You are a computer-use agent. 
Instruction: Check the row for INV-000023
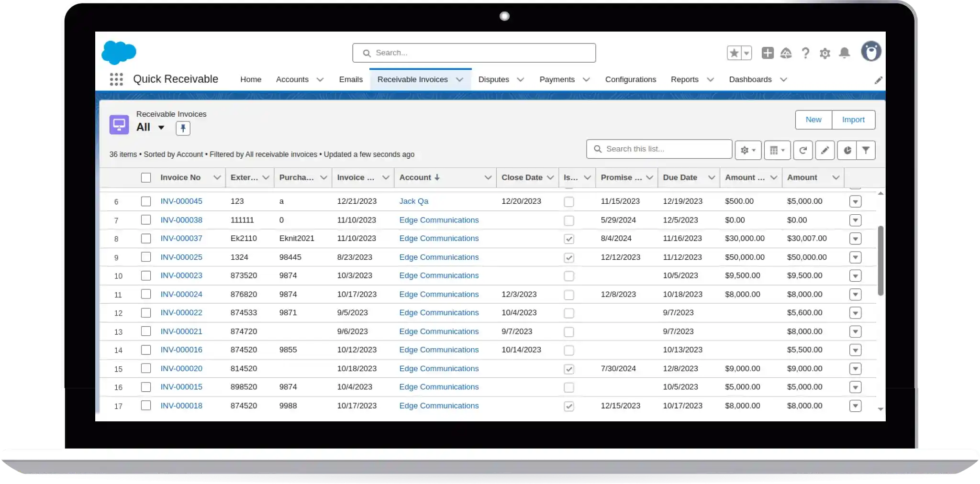[146, 275]
